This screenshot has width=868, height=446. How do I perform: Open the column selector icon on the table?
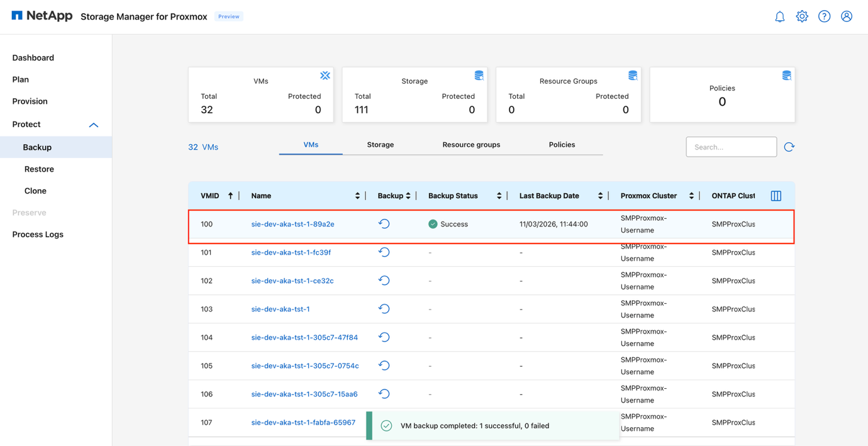[x=776, y=195]
